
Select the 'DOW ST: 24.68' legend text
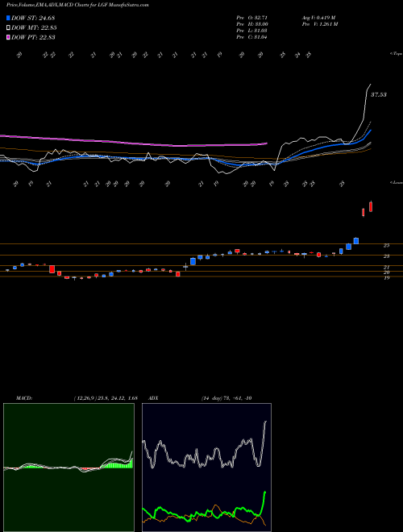33,18
